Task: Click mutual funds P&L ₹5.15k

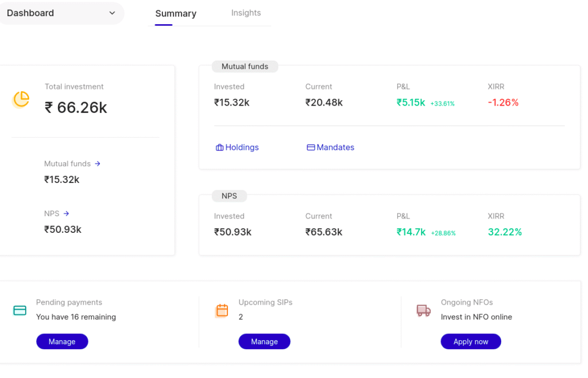Action: (411, 102)
